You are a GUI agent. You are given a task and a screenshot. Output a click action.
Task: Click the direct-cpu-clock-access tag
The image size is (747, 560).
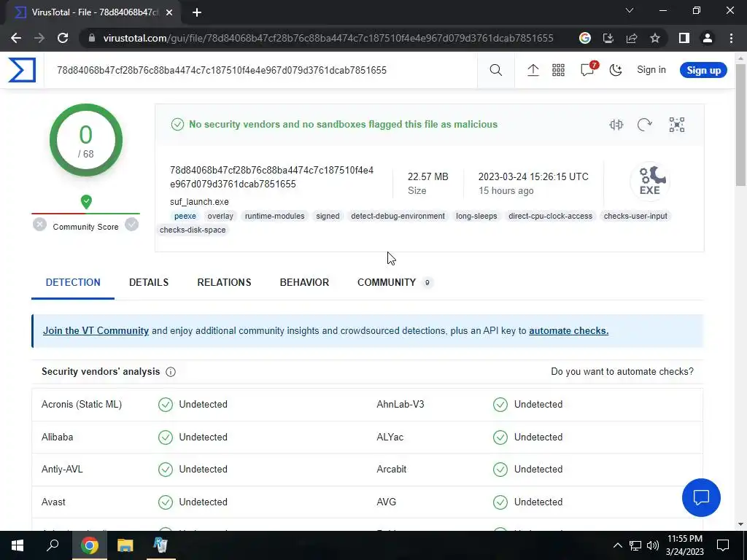pos(550,216)
